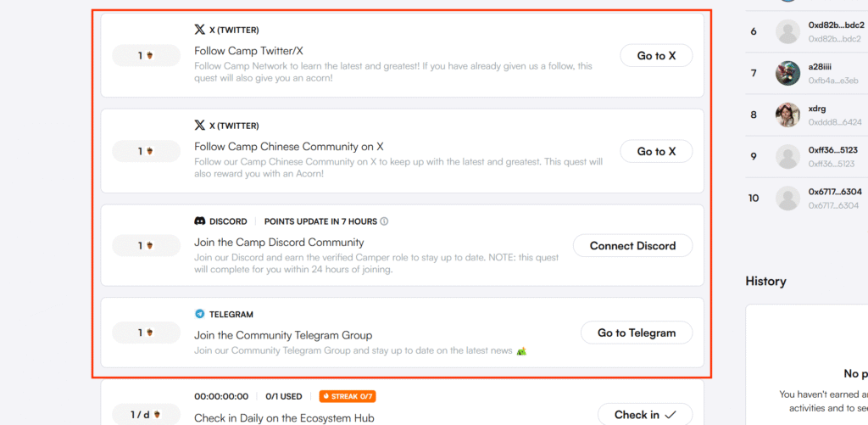Click leaderboard name a28iiii
This screenshot has width=868, height=425.
[x=821, y=67]
